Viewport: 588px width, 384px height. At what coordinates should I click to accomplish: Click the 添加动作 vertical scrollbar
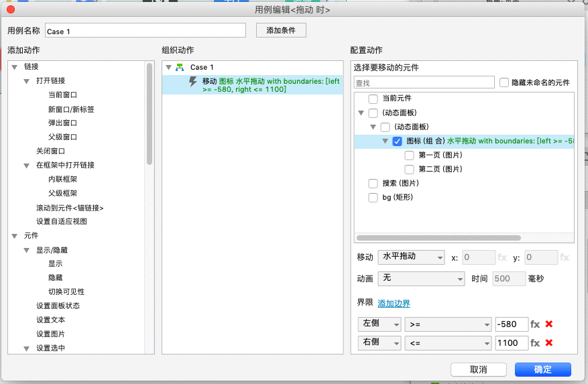coord(150,114)
